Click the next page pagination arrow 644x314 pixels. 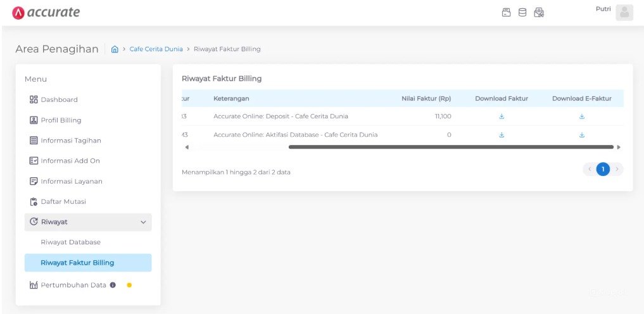pos(617,169)
